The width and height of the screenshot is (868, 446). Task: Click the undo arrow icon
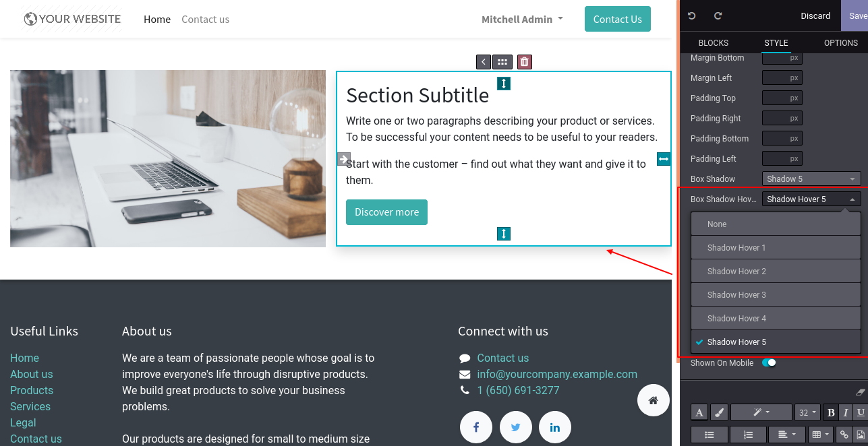point(691,15)
